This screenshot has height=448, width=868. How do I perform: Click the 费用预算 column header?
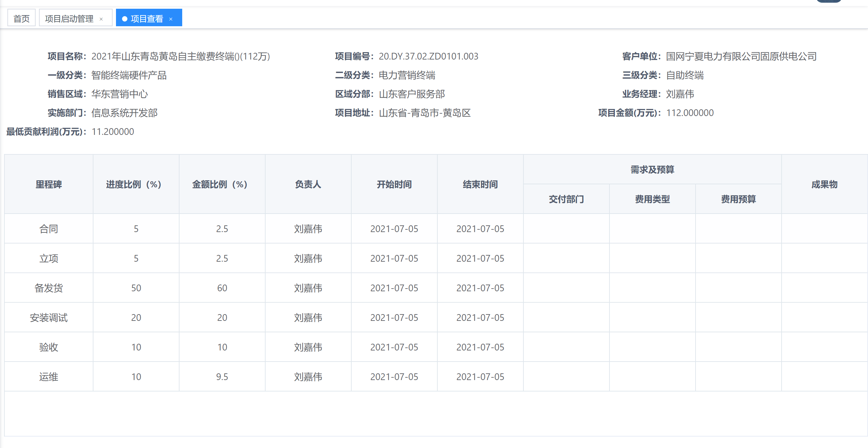738,199
